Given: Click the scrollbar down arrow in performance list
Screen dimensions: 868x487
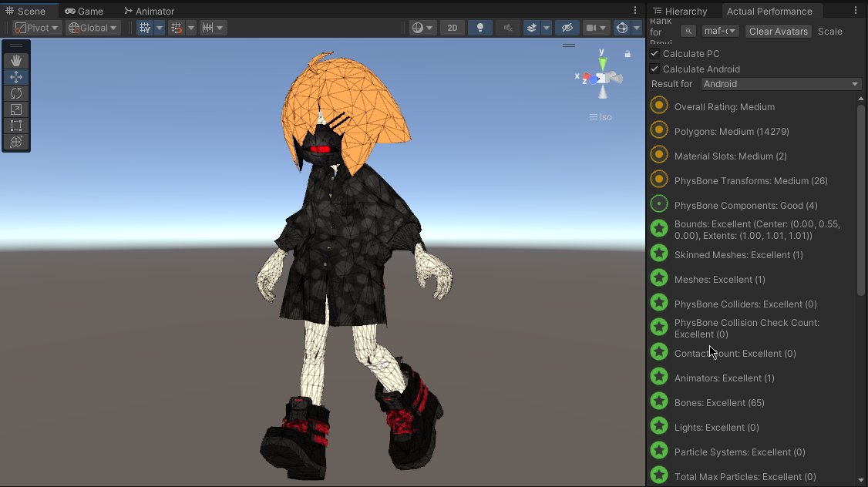Looking at the screenshot, I should pos(861,480).
